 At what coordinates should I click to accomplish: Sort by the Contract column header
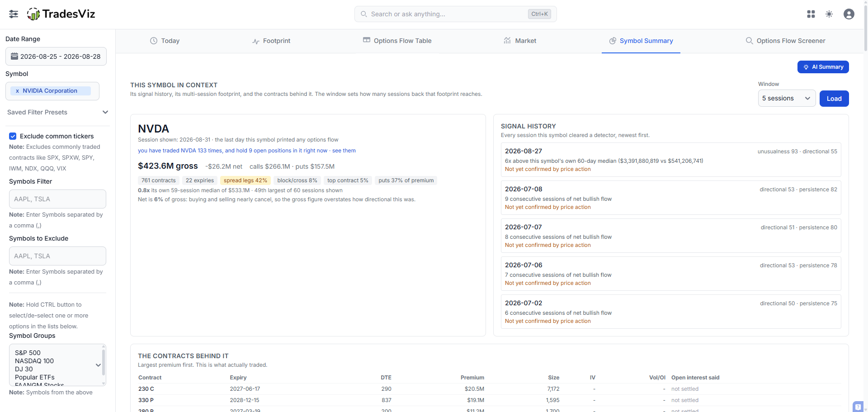(150, 378)
